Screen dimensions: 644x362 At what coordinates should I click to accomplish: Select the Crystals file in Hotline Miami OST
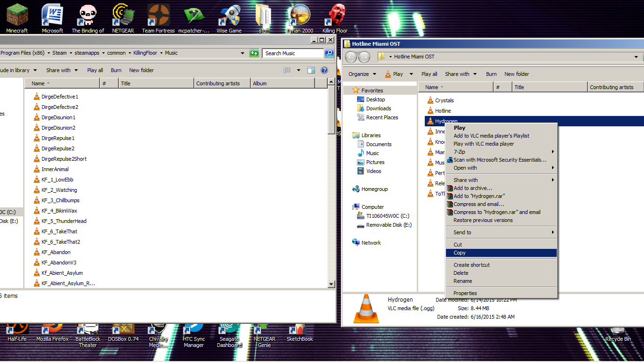pos(440,100)
